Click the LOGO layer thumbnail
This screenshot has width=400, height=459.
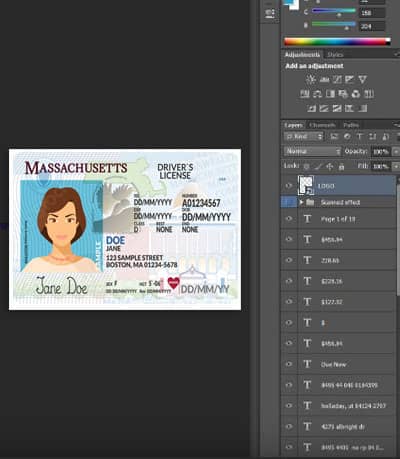point(306,185)
